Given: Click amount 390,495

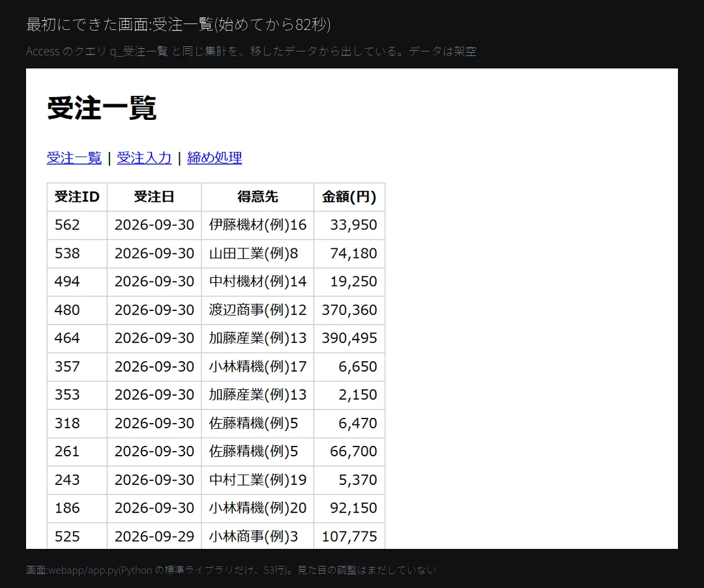Looking at the screenshot, I should point(349,338).
